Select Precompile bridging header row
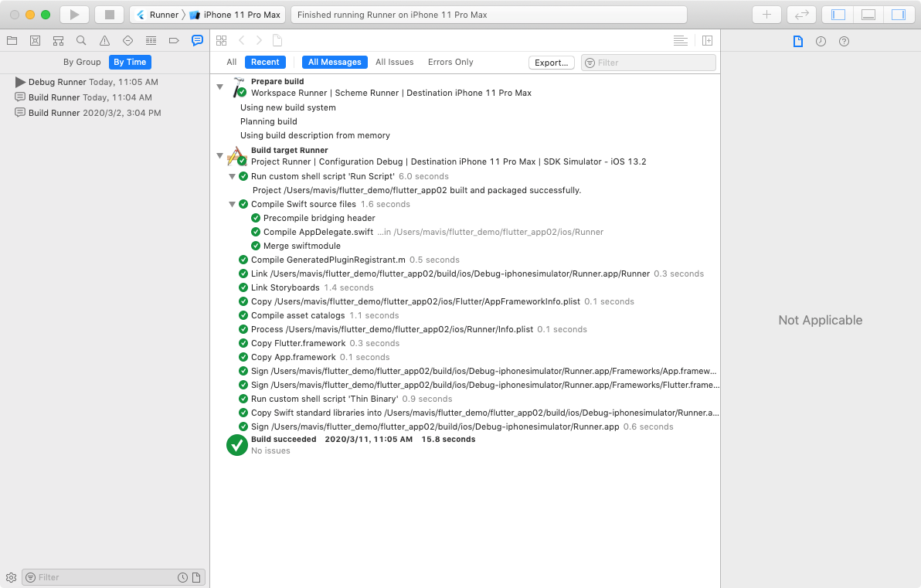This screenshot has height=588, width=921. click(465, 218)
